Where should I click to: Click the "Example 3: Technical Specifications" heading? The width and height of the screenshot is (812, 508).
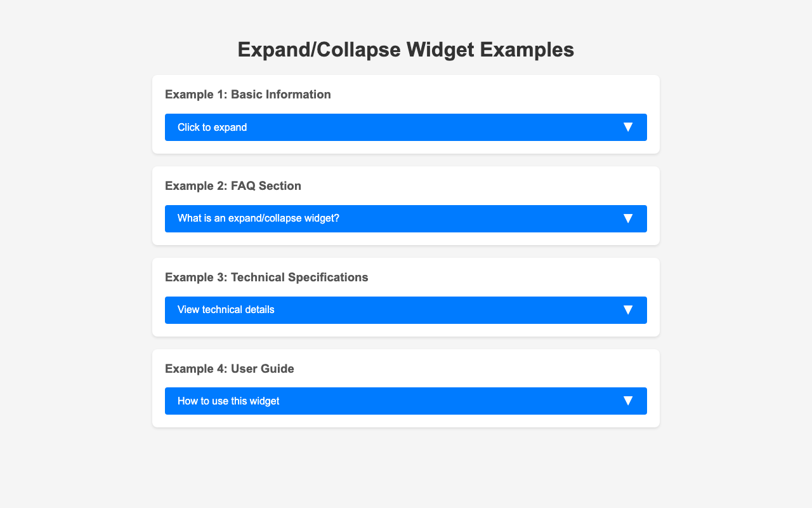266,277
